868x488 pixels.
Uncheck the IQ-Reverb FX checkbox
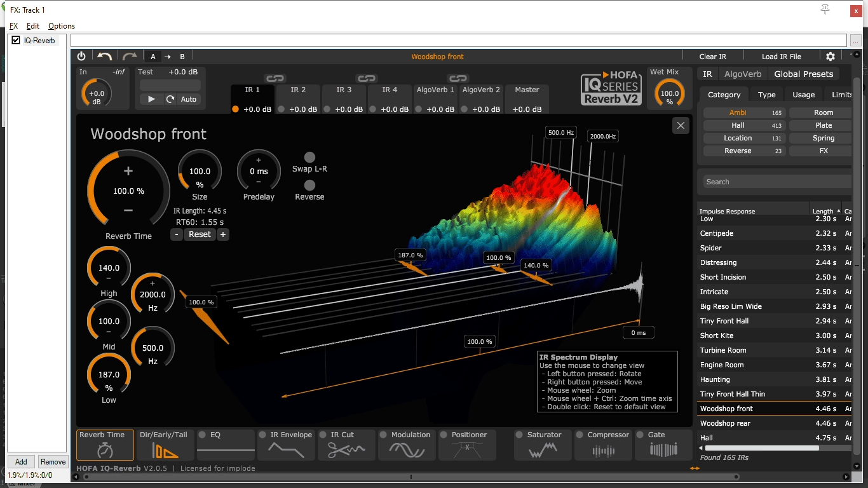pos(16,41)
